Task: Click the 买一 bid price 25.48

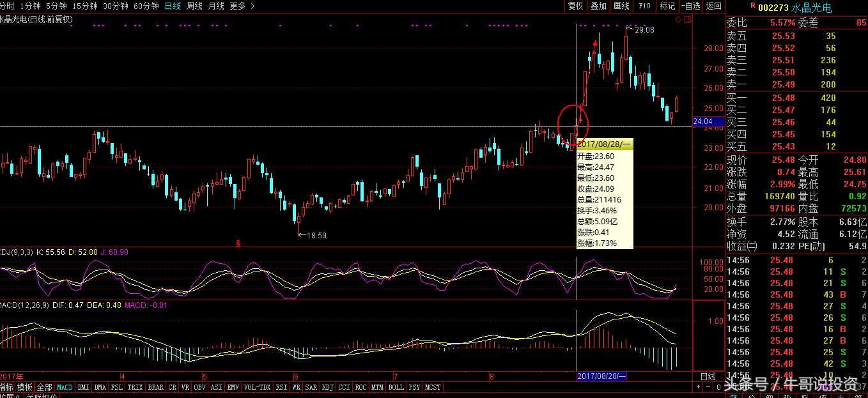Action: (783, 98)
